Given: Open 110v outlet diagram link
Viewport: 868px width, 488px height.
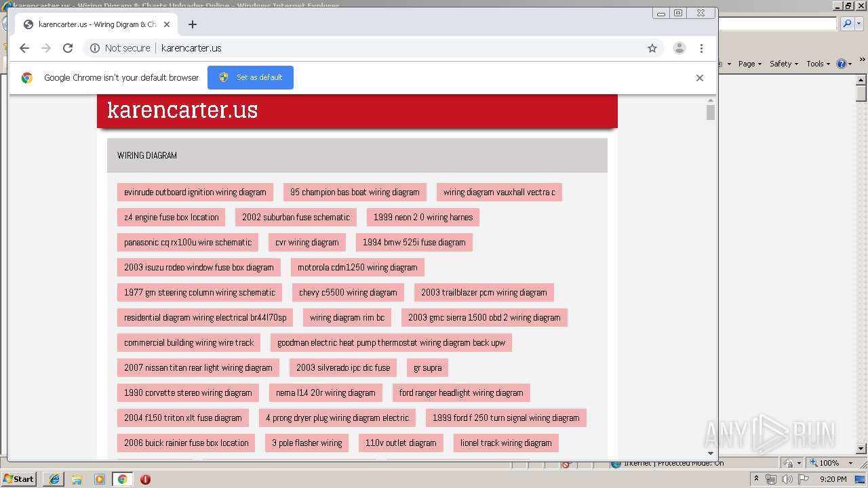Looking at the screenshot, I should pyautogui.click(x=401, y=443).
